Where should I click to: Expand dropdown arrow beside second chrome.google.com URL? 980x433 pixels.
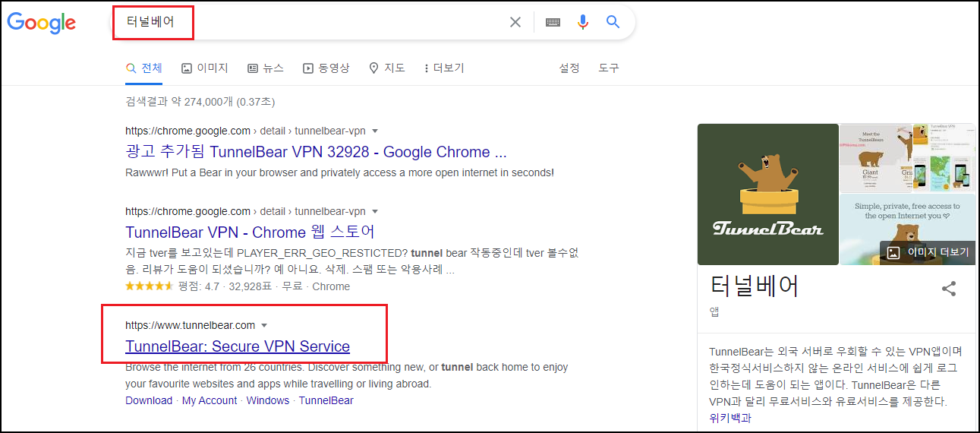pyautogui.click(x=375, y=211)
